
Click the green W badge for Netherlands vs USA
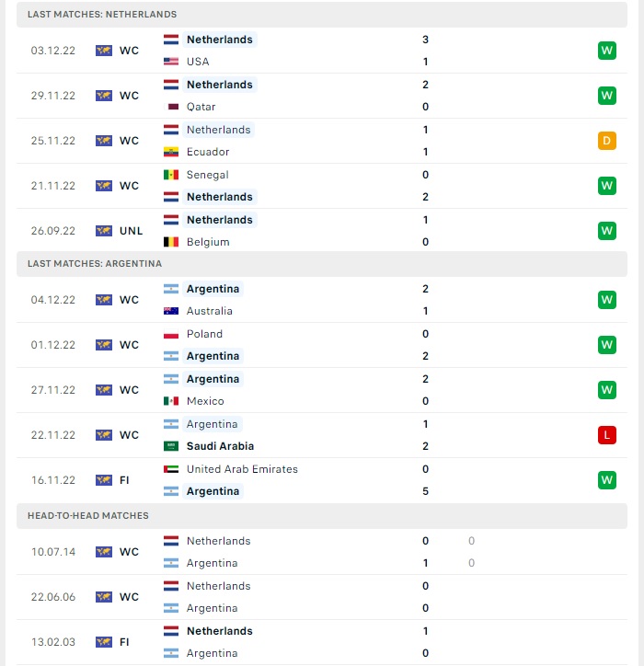click(606, 51)
